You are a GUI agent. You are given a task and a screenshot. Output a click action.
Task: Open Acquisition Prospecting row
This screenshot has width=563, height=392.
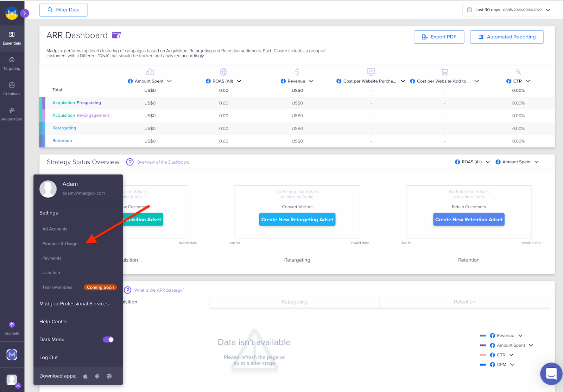point(77,103)
